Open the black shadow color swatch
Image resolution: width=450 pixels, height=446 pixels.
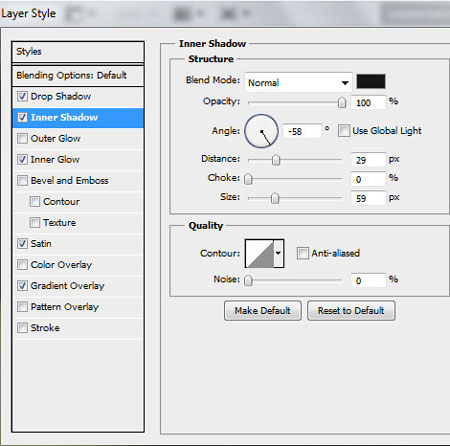coord(371,82)
